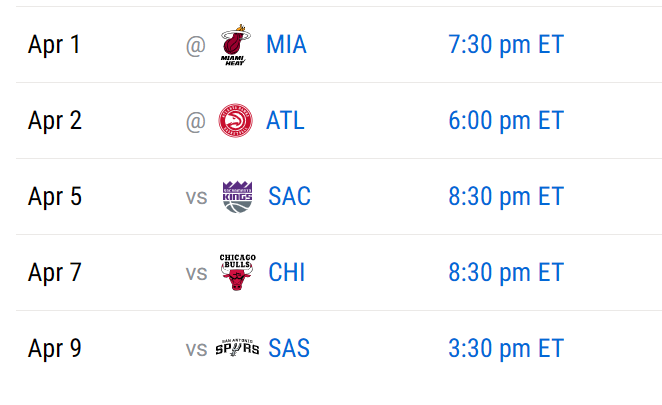Select the Apr 2 date cell
The image size is (662, 405).
(54, 121)
